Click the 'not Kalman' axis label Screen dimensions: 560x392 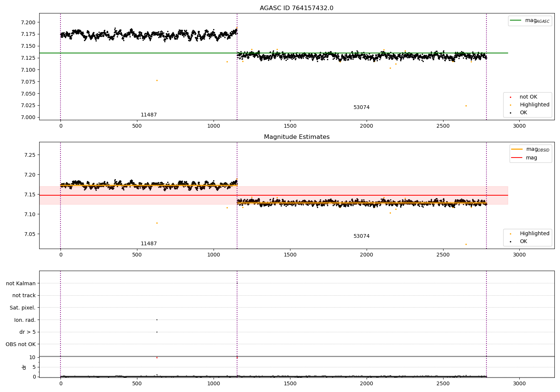pos(21,283)
